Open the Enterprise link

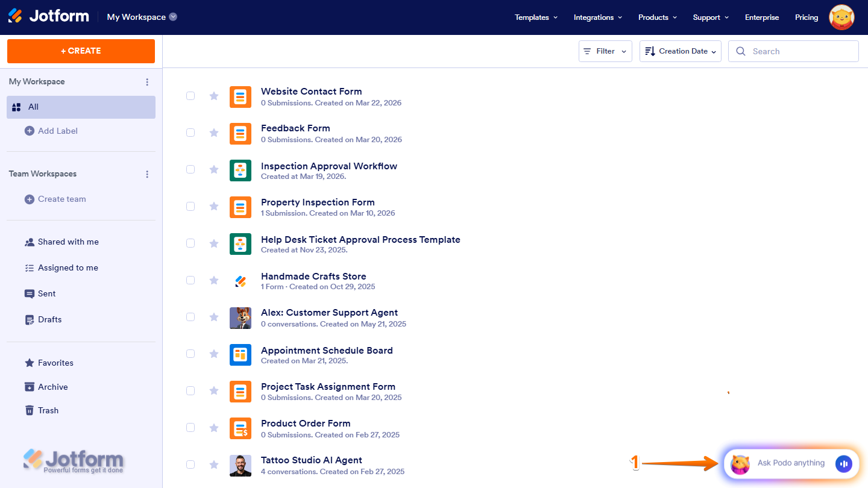(762, 17)
